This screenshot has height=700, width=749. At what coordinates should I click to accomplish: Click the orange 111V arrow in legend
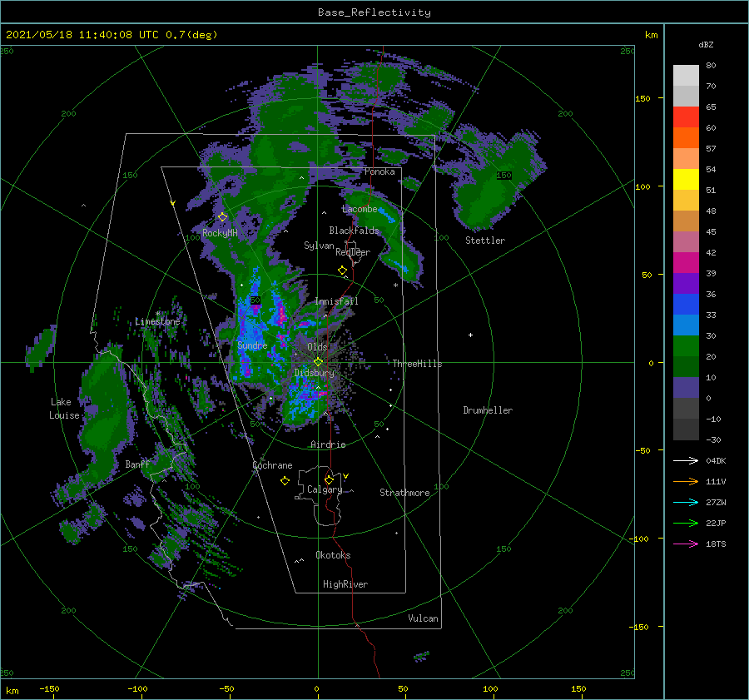tap(686, 481)
